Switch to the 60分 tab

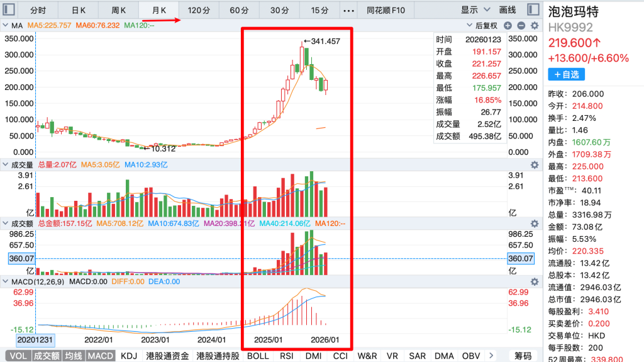pos(239,10)
